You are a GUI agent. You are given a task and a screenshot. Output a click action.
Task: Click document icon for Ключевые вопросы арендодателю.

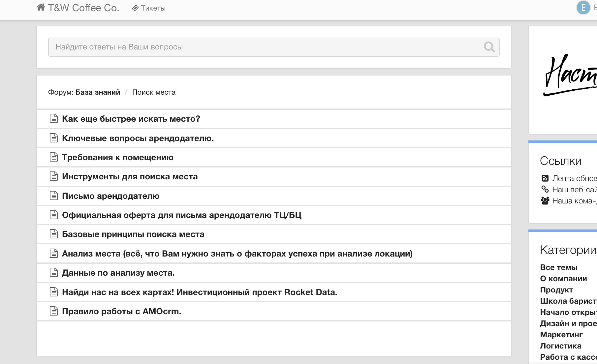tap(53, 138)
